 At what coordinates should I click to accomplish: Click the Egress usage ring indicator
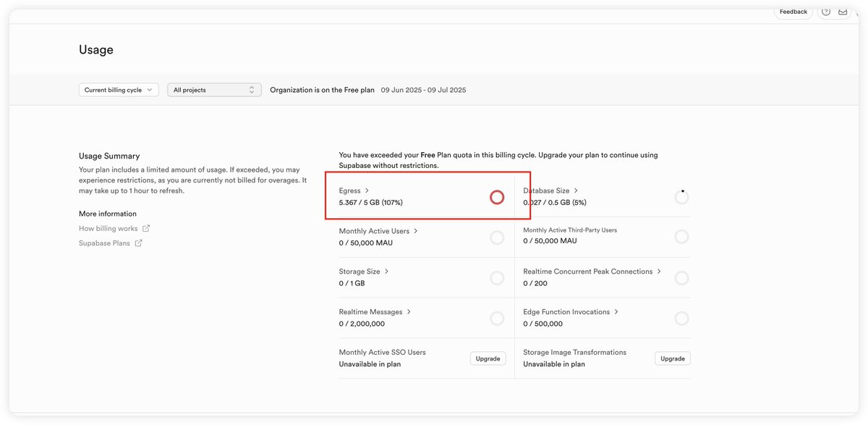pos(497,197)
